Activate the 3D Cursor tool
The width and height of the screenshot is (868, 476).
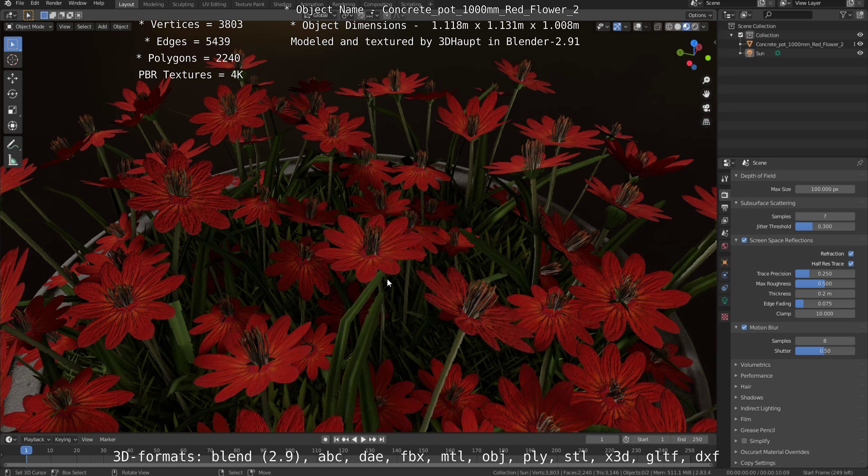pyautogui.click(x=13, y=60)
